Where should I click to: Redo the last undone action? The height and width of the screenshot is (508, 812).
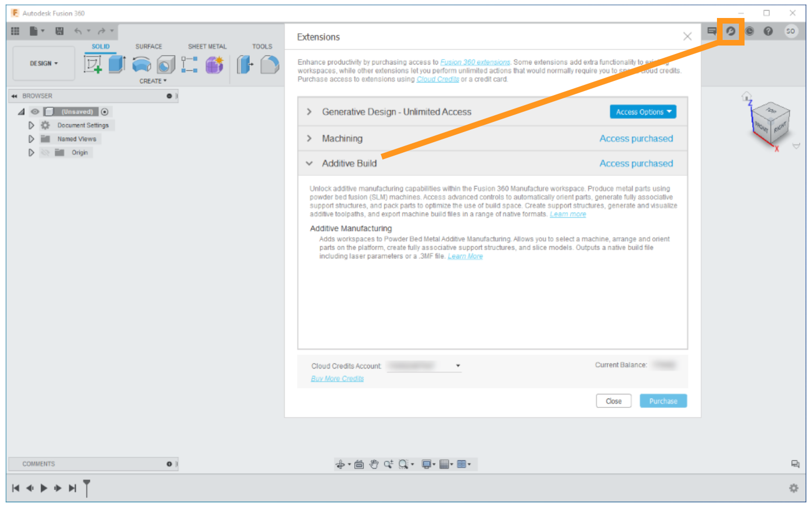click(x=102, y=31)
